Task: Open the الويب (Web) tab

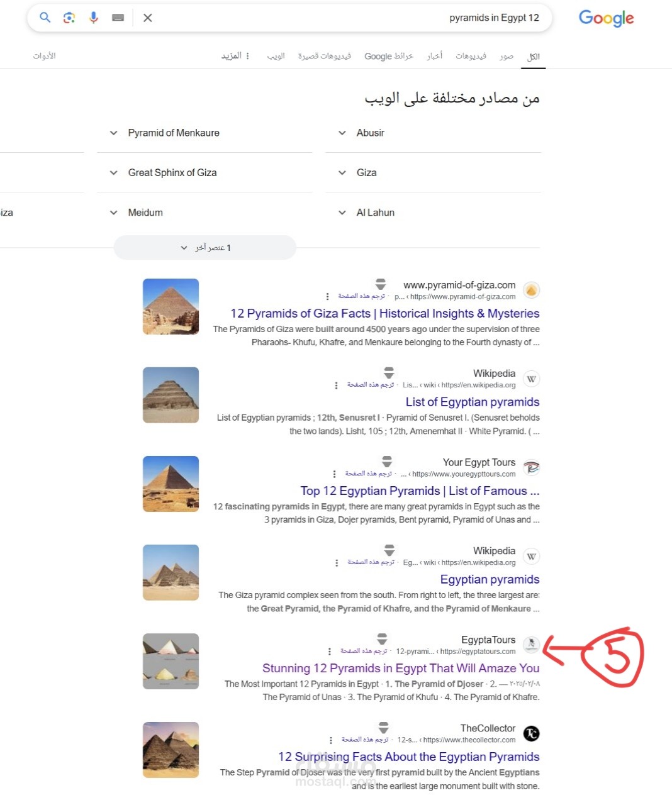Action: [276, 56]
